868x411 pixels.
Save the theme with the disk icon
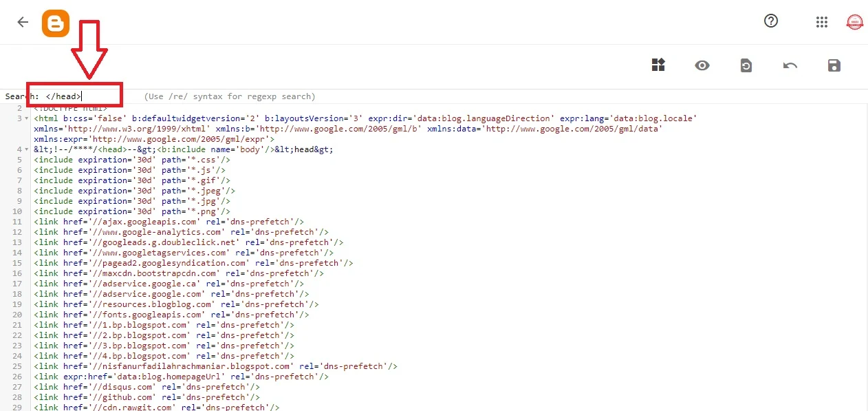click(834, 65)
